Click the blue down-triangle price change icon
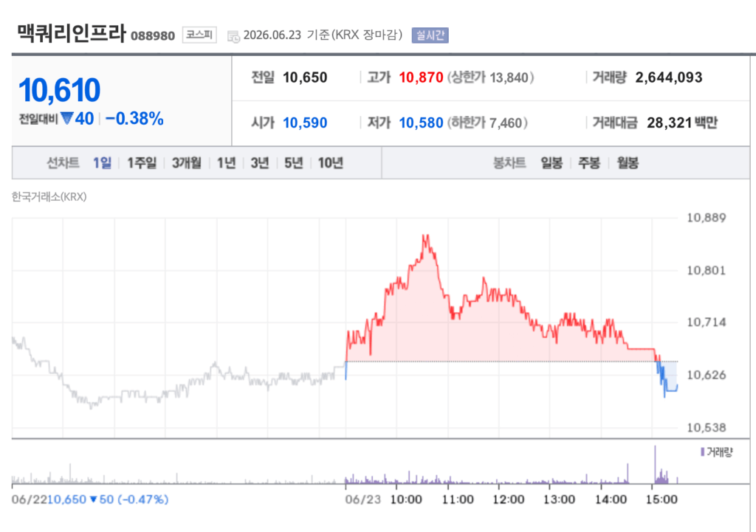The height and width of the screenshot is (532, 756). pos(67,118)
